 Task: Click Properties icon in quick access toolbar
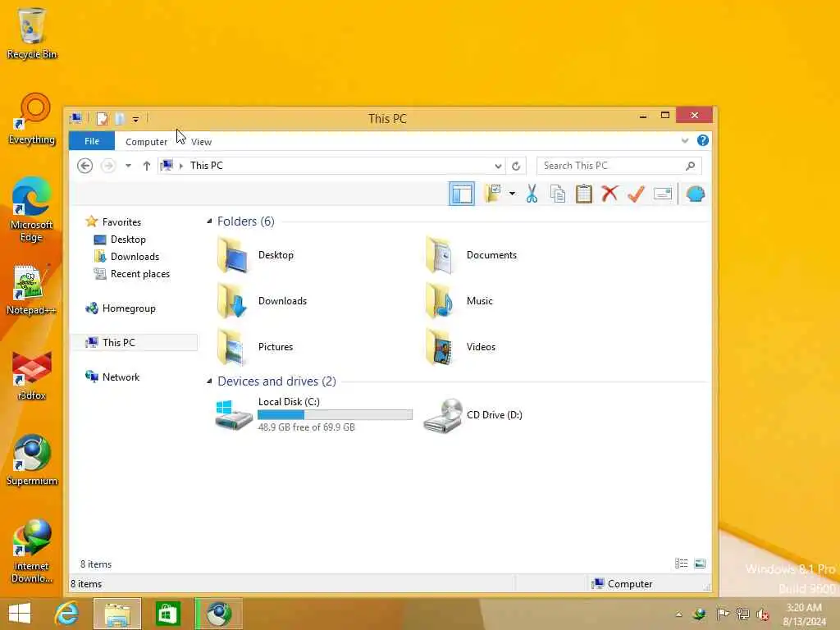pyautogui.click(x=103, y=118)
